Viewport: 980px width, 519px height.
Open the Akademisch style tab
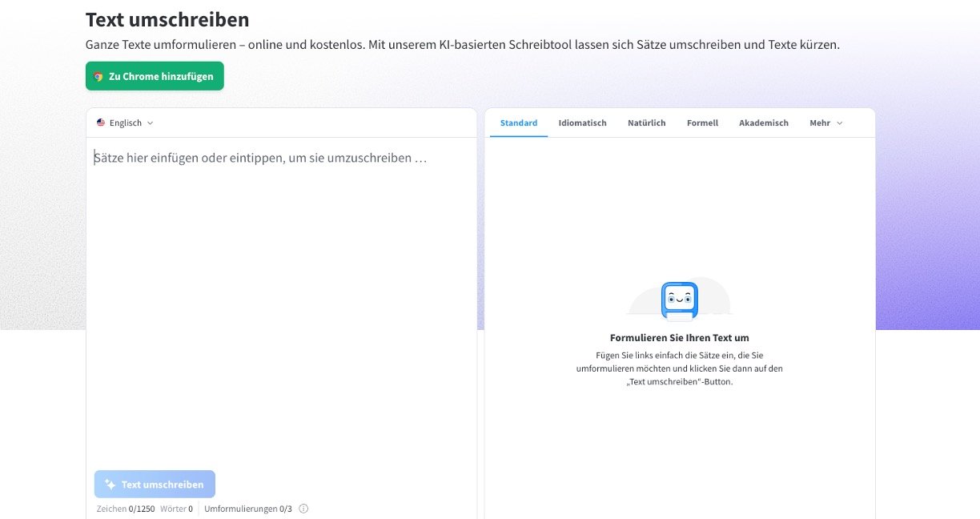763,123
